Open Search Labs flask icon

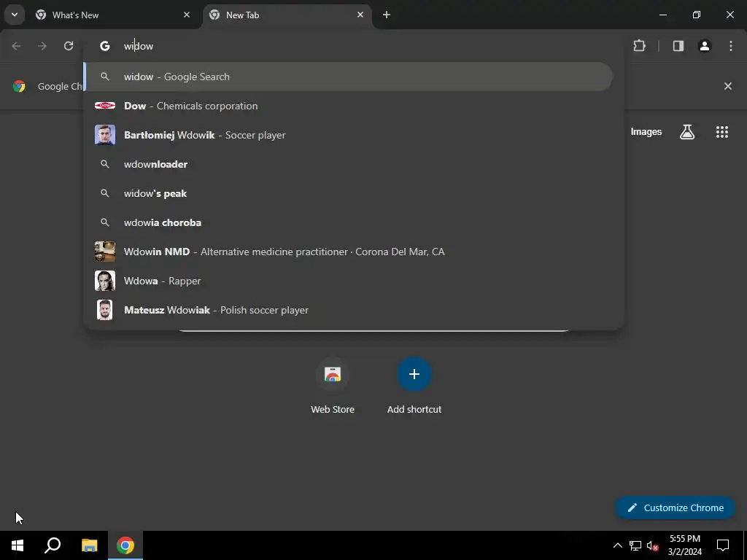coord(687,132)
